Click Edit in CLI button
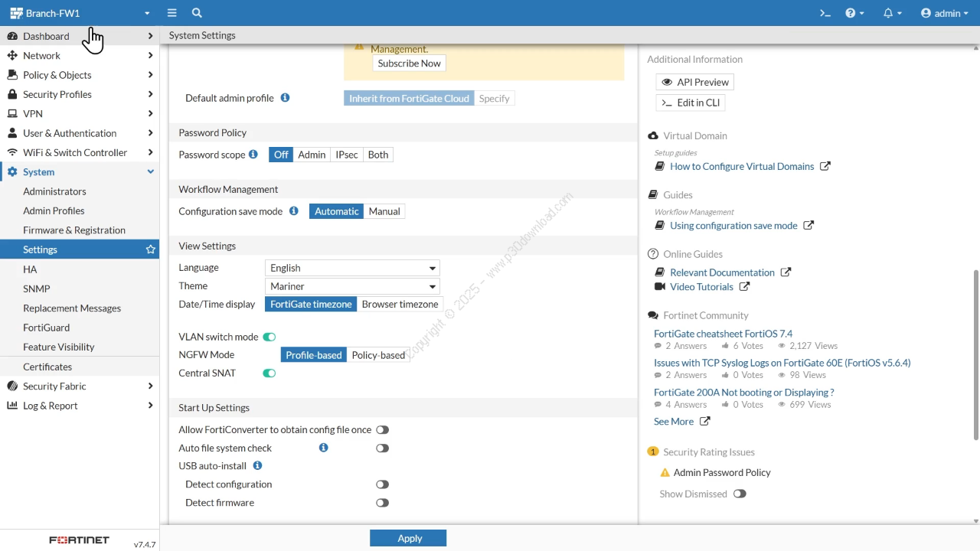 click(x=691, y=103)
